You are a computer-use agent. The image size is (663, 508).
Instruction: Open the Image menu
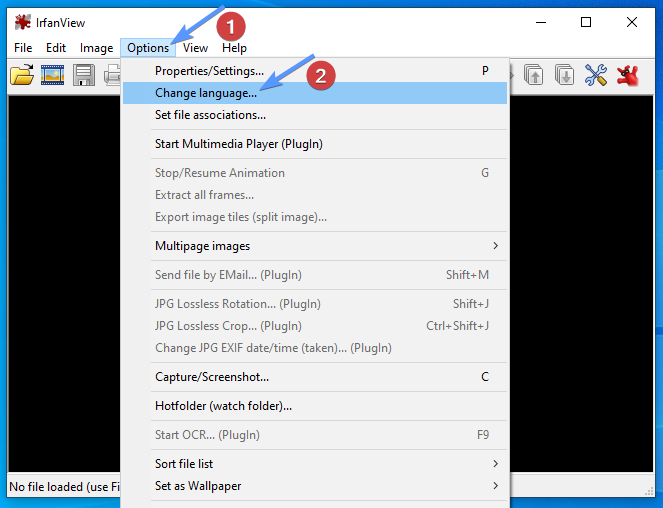coord(96,48)
